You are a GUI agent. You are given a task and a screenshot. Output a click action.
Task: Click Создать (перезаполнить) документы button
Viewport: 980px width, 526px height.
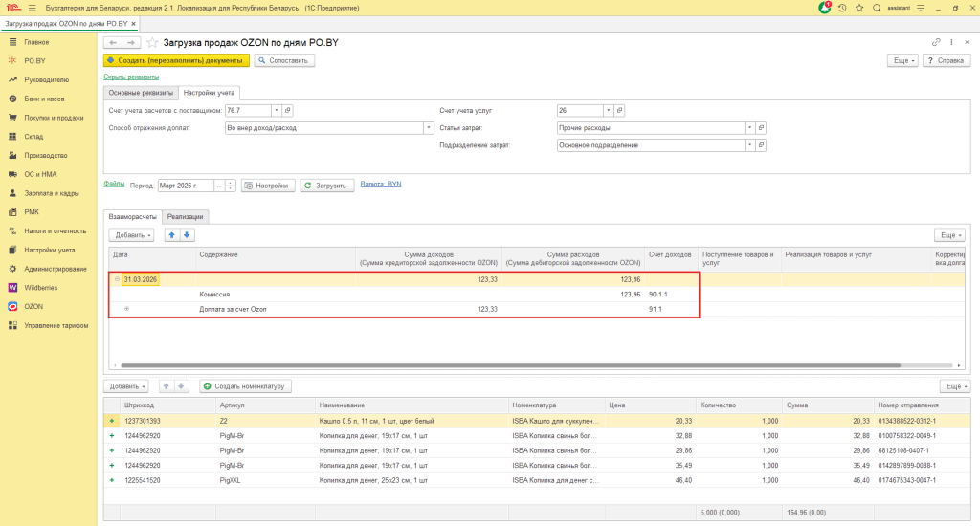[x=176, y=60]
